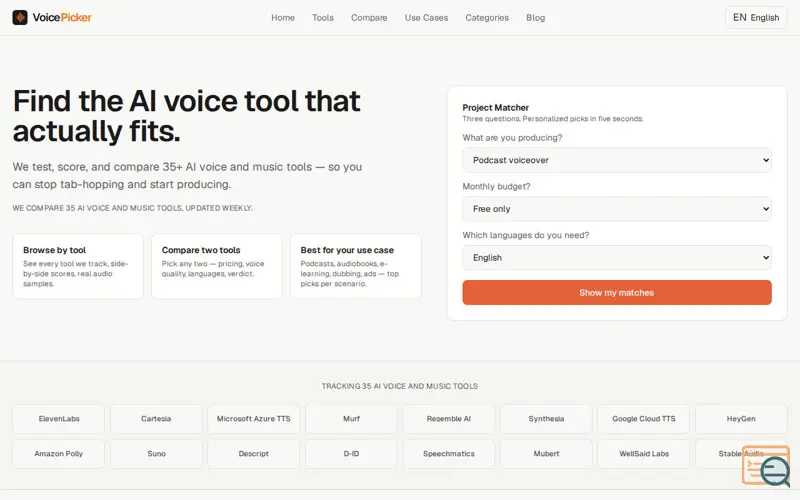
Task: Open the ElevenLabs tool chip
Action: click(x=59, y=419)
